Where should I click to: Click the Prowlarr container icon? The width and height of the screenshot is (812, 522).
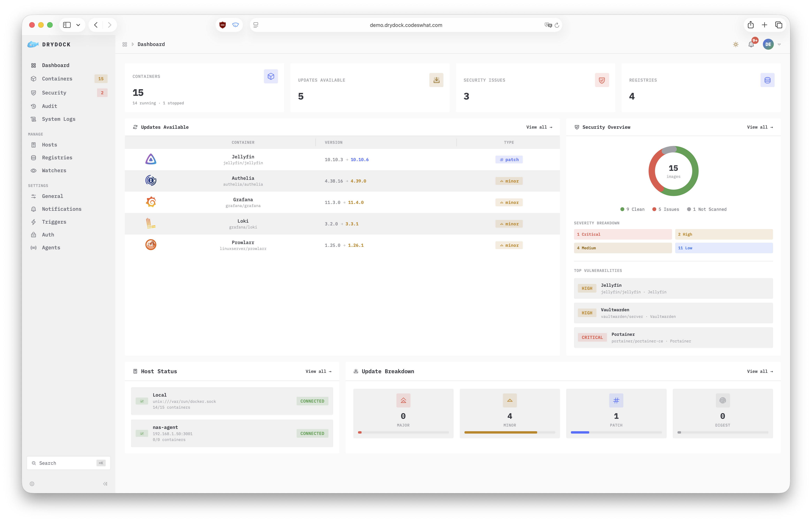151,245
